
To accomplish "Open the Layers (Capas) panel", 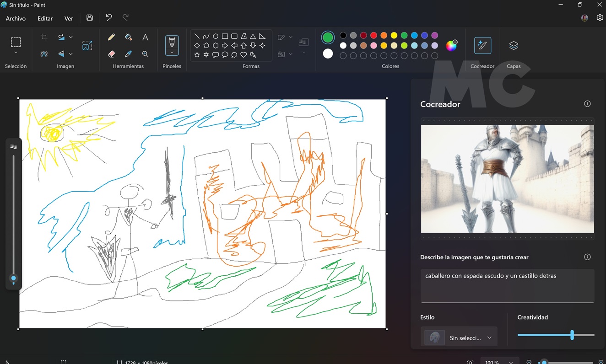I will click(514, 46).
